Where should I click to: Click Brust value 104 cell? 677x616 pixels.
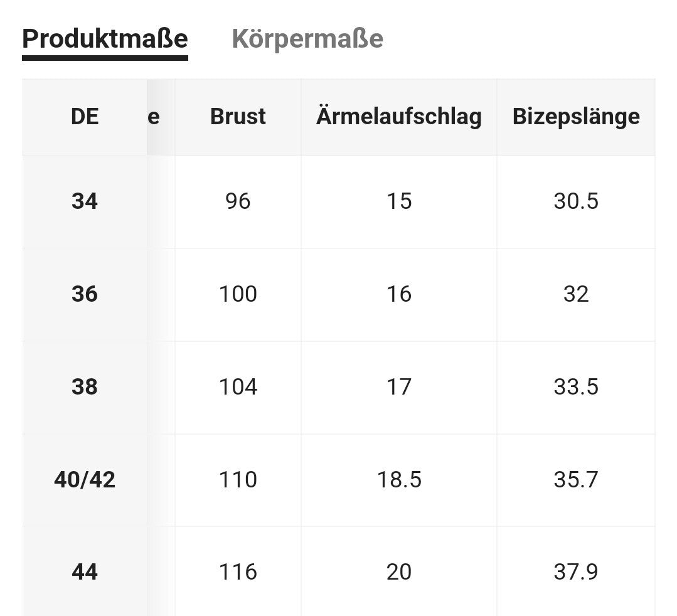pos(238,387)
